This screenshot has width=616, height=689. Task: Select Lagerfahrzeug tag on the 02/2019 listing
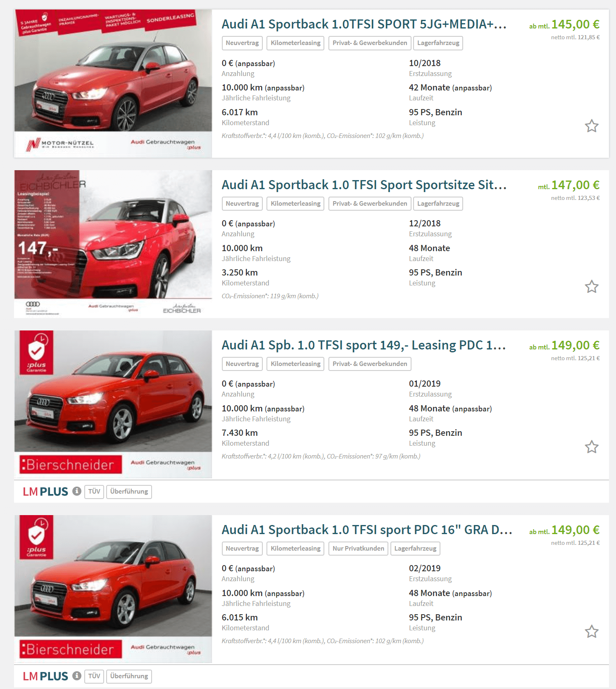coord(415,549)
